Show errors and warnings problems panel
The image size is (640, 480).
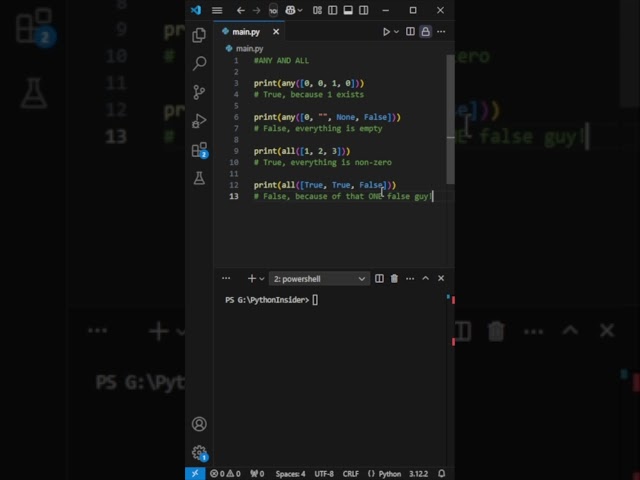[x=225, y=474]
